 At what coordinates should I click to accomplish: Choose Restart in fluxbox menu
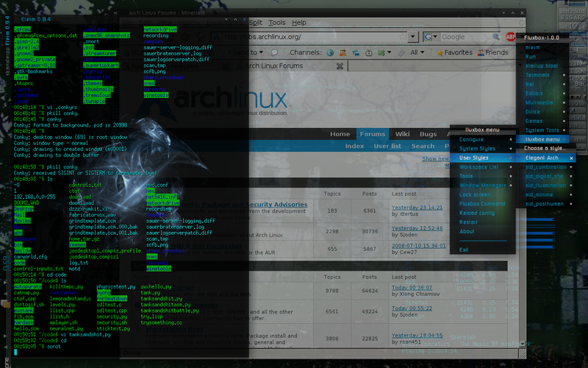tap(482, 222)
